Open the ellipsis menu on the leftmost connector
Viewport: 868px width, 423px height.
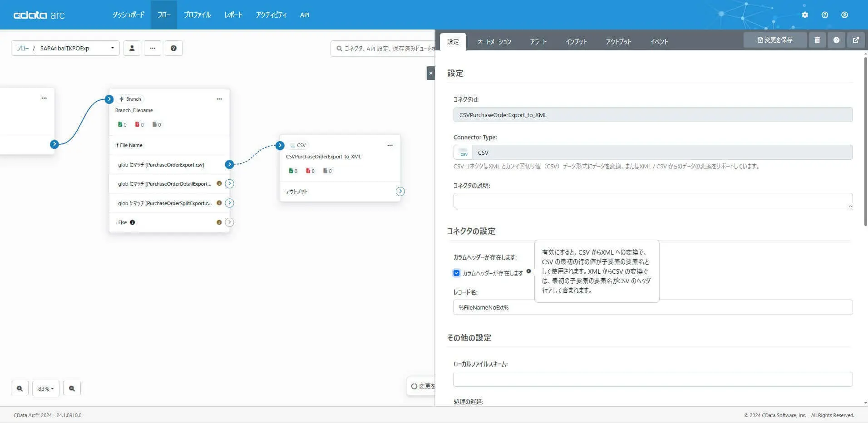(44, 98)
